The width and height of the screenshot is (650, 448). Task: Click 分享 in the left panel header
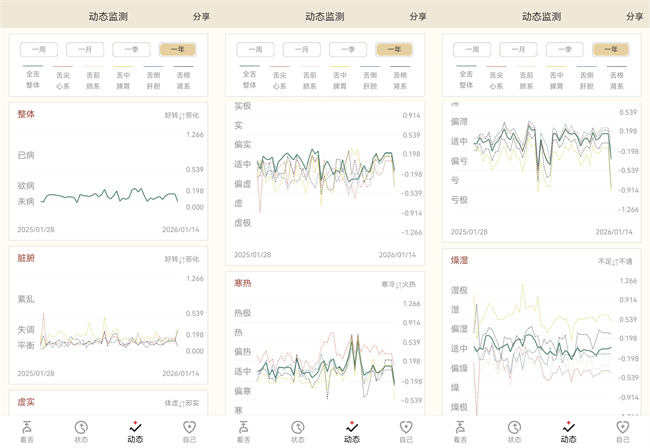[201, 16]
